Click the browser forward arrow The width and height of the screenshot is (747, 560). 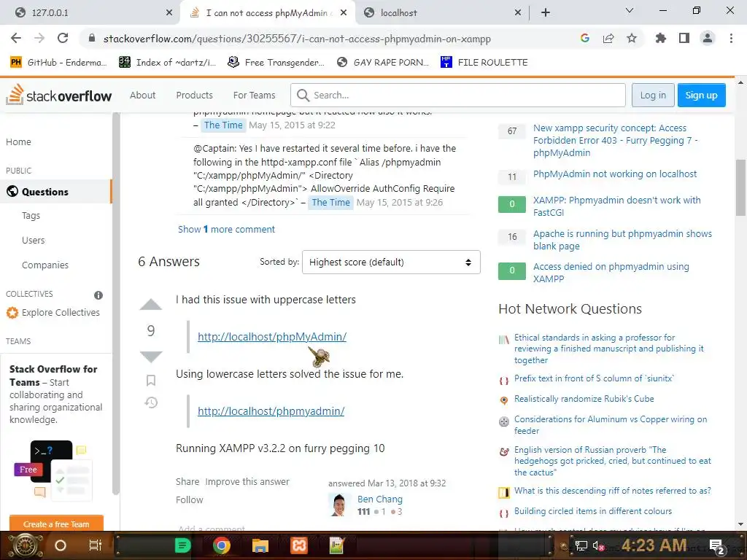tap(39, 38)
